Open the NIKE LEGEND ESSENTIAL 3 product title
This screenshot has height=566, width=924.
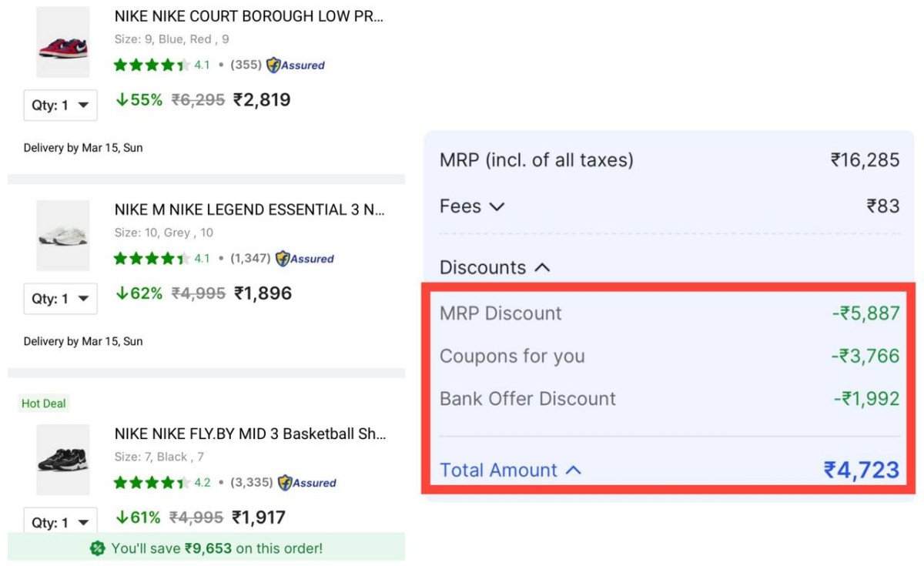[249, 209]
